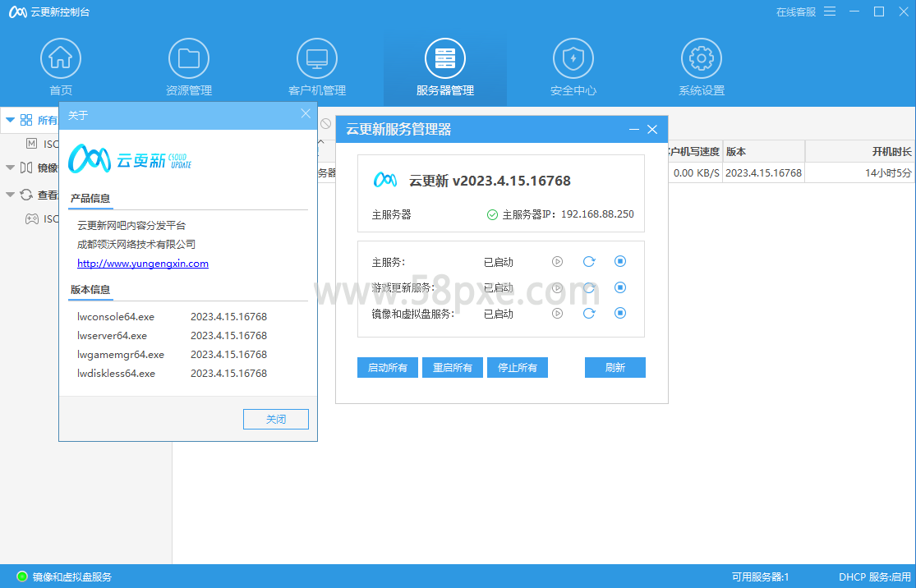Click the app logo in title bar
The image size is (916, 588).
click(x=17, y=11)
